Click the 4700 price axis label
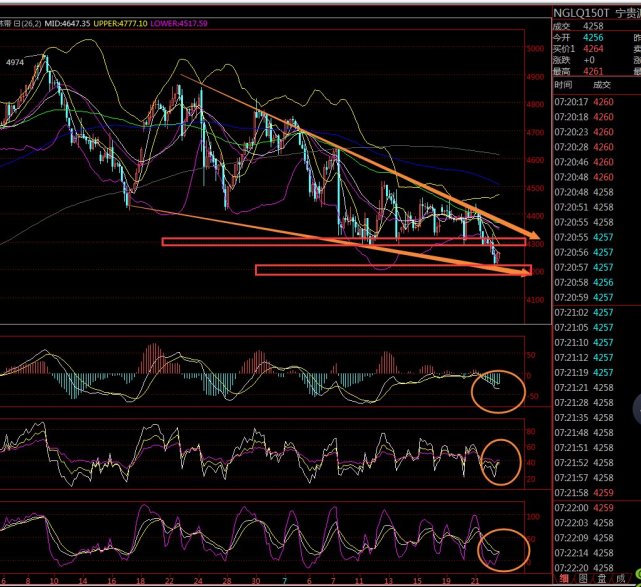 536,132
